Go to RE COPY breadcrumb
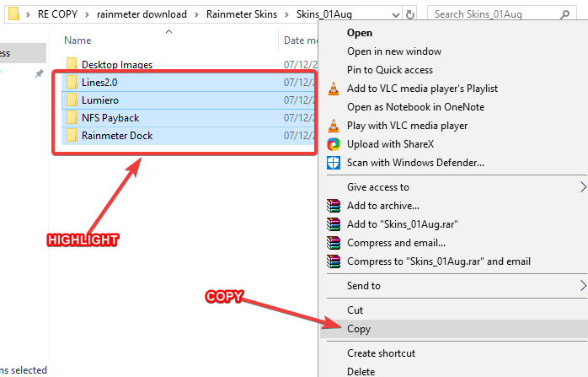This screenshot has height=377, width=588. (x=57, y=14)
